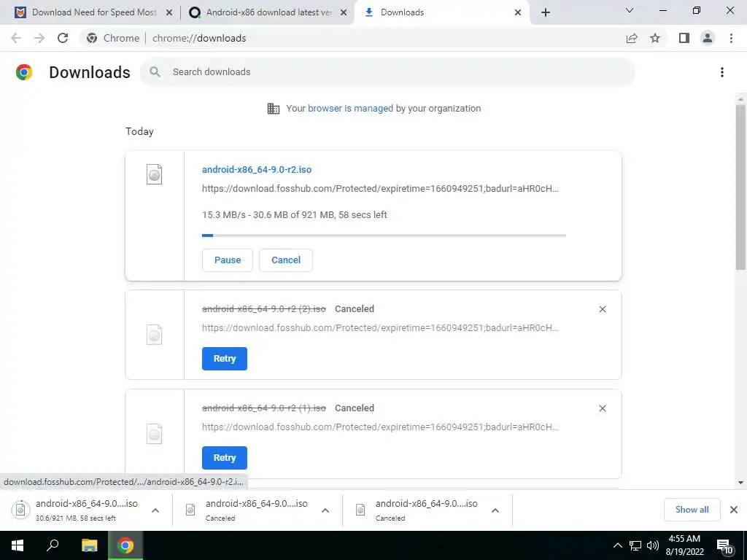Click Chrome icon in taskbar
Viewport: 747px width, 560px height.
125,545
